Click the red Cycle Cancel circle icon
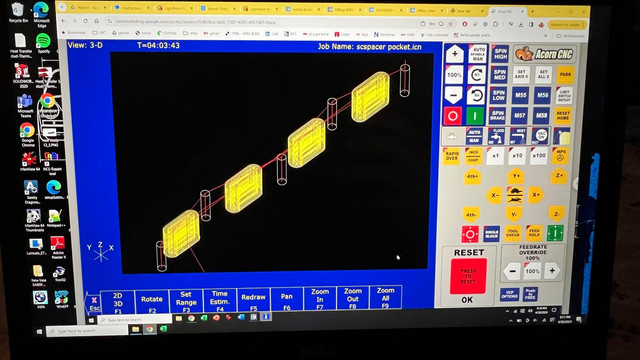This screenshot has width=640, height=360. pos(470,234)
